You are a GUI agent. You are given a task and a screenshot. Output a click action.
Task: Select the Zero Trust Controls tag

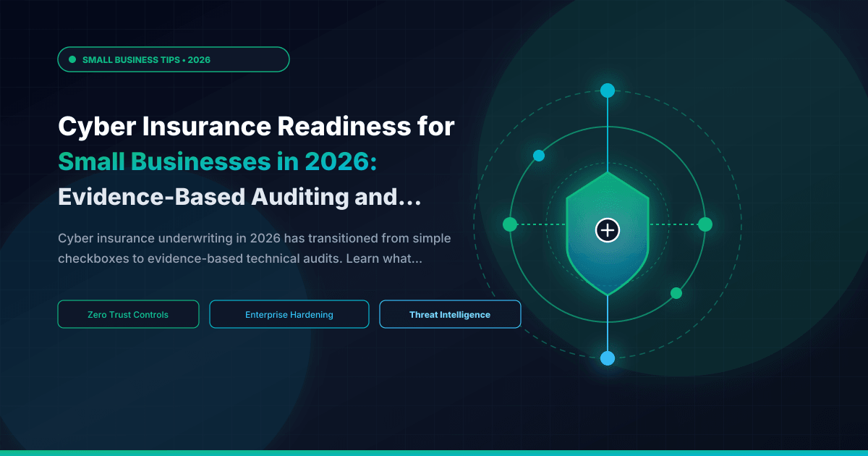pyautogui.click(x=128, y=315)
